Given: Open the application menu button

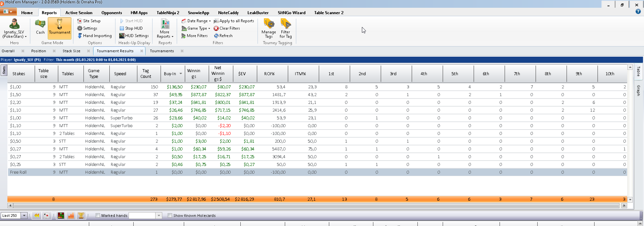Looking at the screenshot, I should point(8,12).
